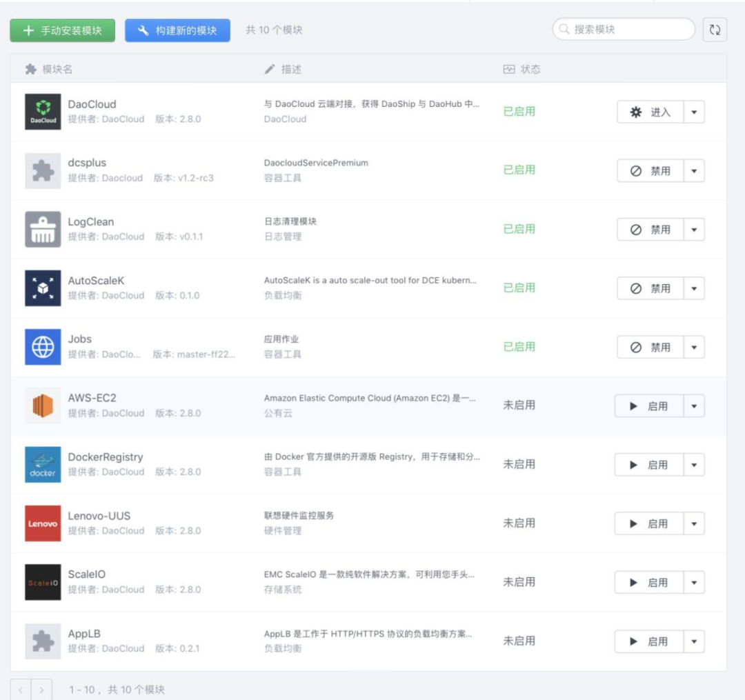Click the AWS-EC2 module name
745x700 pixels.
(x=92, y=398)
